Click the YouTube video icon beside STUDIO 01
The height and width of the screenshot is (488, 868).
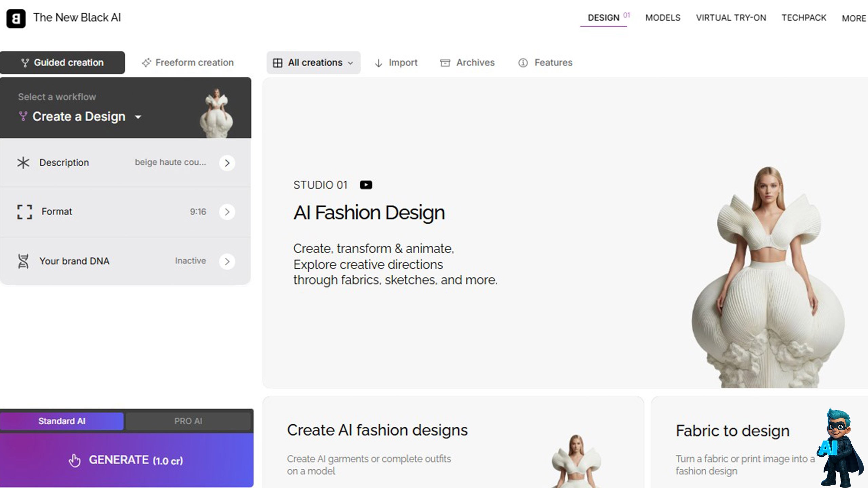366,185
